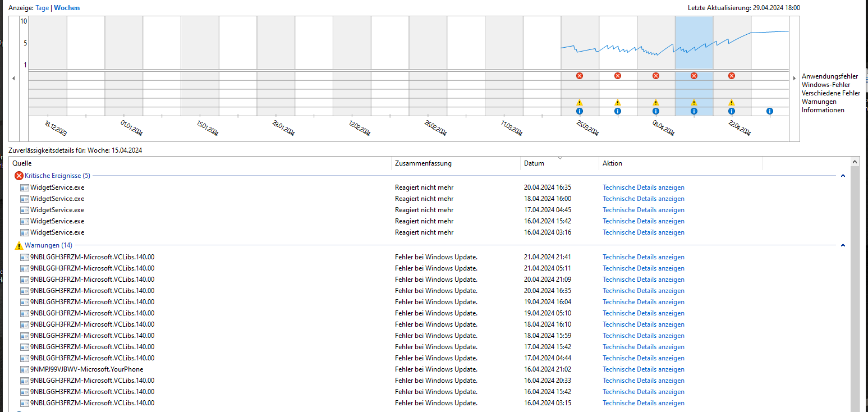Click information icon in week 22.04.2024 column

[x=732, y=111]
